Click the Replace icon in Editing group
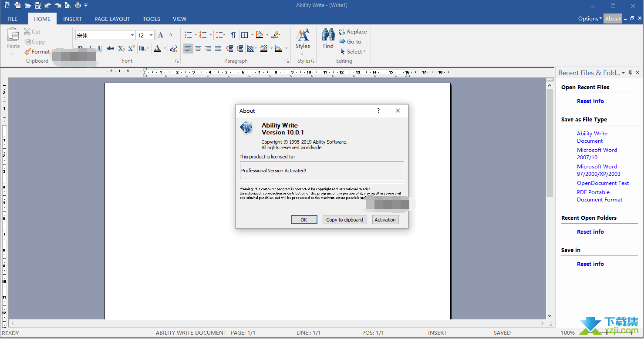The height and width of the screenshot is (339, 644). 342,31
